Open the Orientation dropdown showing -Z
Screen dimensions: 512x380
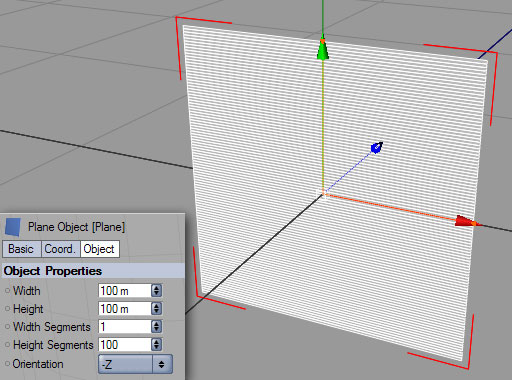(x=135, y=364)
